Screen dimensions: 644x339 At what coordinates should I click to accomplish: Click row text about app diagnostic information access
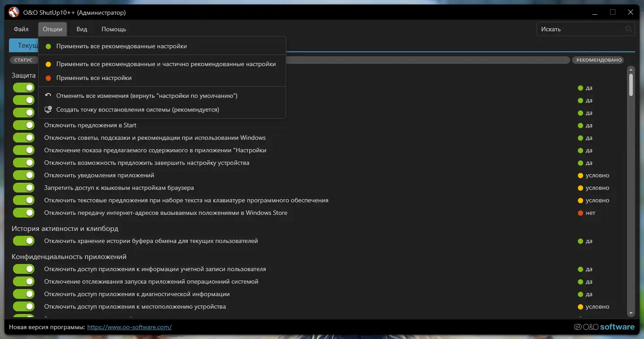(x=137, y=294)
